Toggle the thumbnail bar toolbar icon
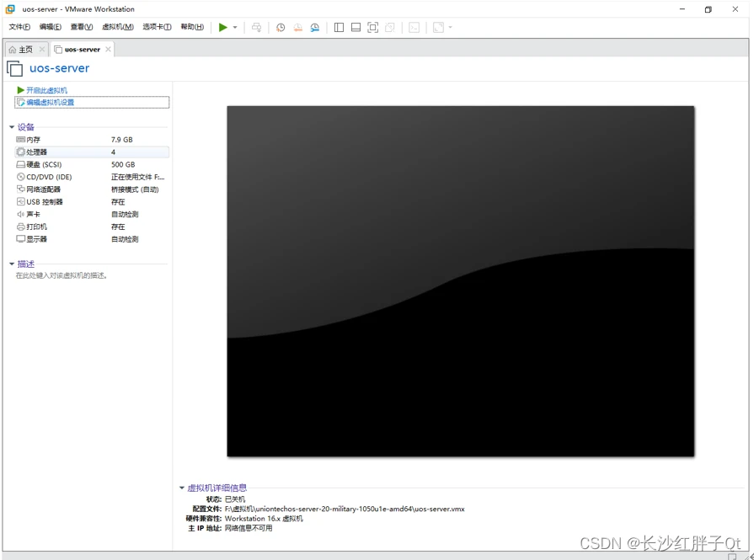The image size is (754, 560). pos(356,27)
